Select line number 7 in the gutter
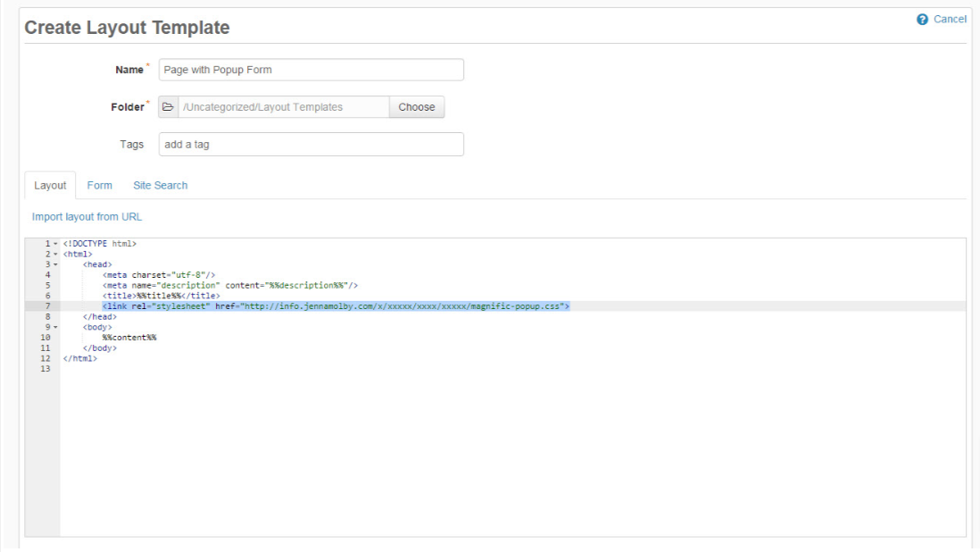 point(46,306)
